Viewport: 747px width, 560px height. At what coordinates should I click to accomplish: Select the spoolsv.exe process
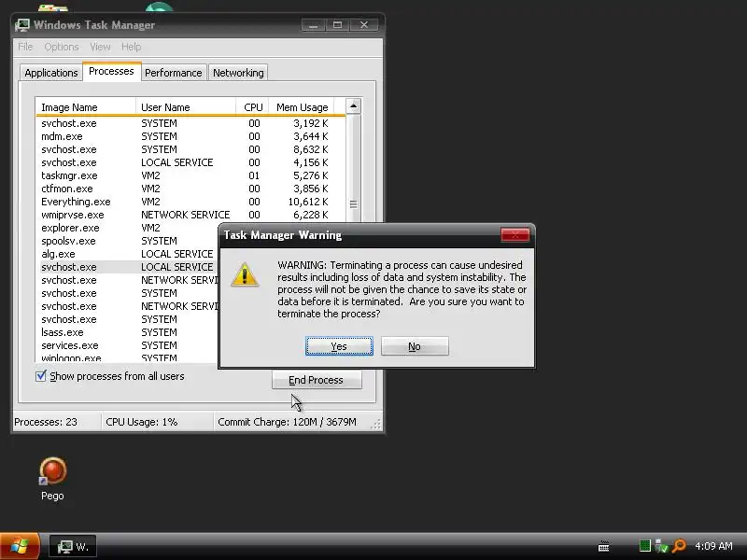[128, 241]
